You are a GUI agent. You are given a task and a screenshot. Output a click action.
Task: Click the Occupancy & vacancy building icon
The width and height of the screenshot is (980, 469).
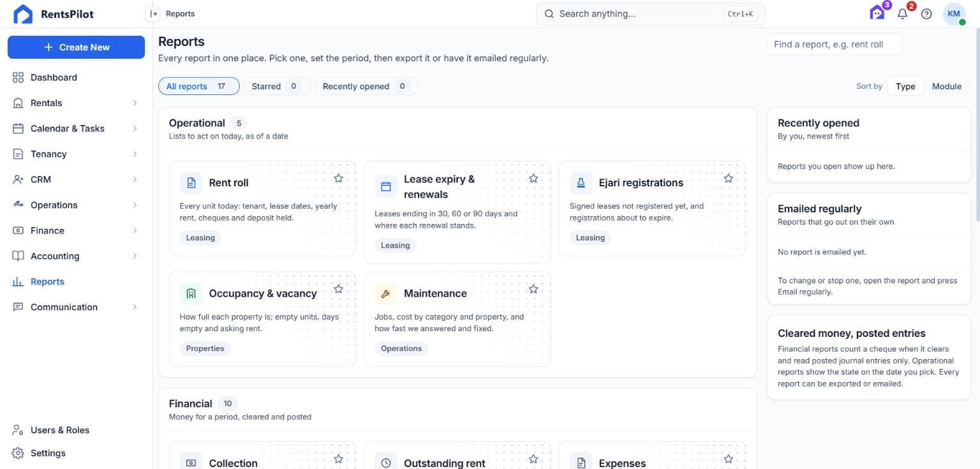(x=191, y=294)
